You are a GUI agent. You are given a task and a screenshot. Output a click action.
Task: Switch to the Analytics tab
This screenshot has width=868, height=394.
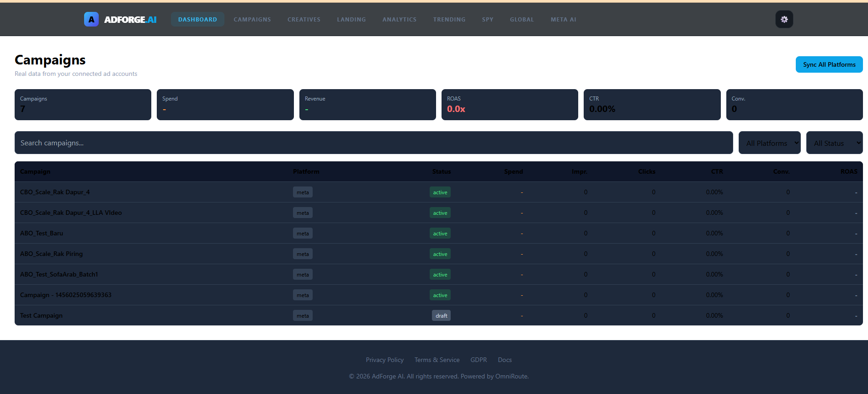[x=399, y=19]
